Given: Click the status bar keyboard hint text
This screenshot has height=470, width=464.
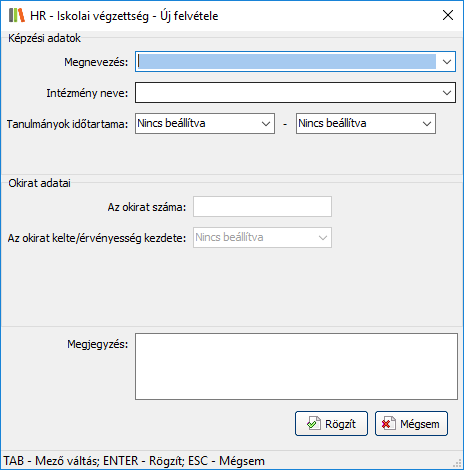Looking at the screenshot, I should tap(134, 461).
